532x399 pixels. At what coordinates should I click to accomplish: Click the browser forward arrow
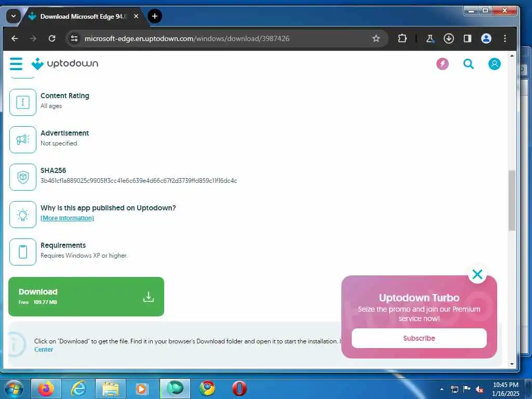pos(33,38)
